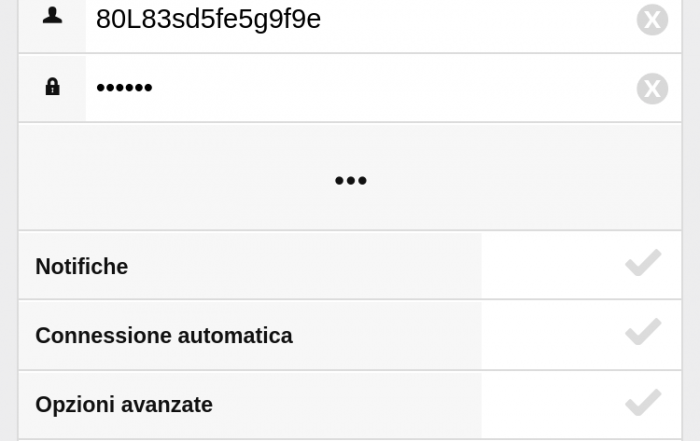Viewport: 700px width, 441px height.
Task: Click the padlock icon beside password
Action: pyautogui.click(x=52, y=87)
